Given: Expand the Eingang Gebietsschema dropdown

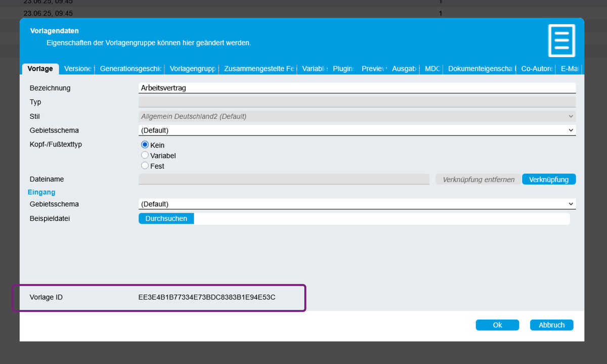Looking at the screenshot, I should [357, 204].
